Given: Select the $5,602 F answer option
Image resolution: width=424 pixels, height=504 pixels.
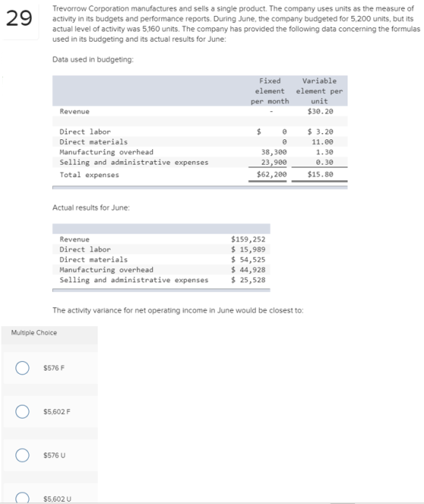Looking at the screenshot, I should [x=22, y=412].
